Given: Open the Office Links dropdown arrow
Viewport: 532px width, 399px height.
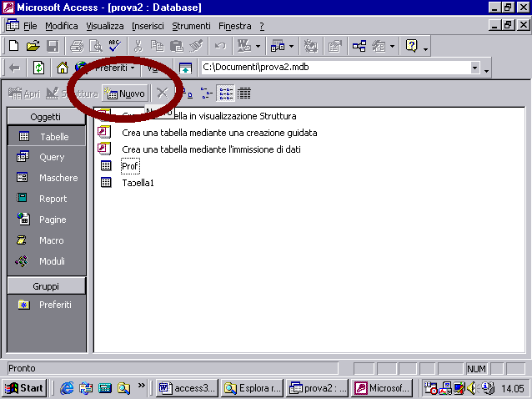Looking at the screenshot, I should 258,46.
